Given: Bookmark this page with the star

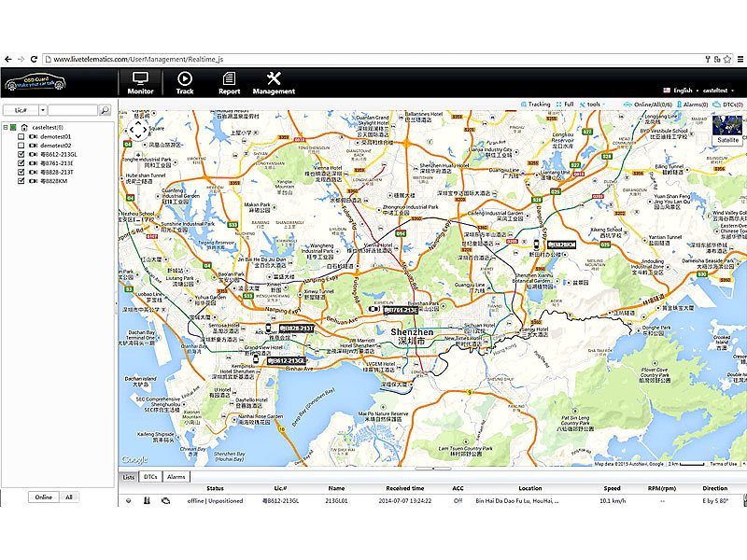Looking at the screenshot, I should tap(727, 59).
